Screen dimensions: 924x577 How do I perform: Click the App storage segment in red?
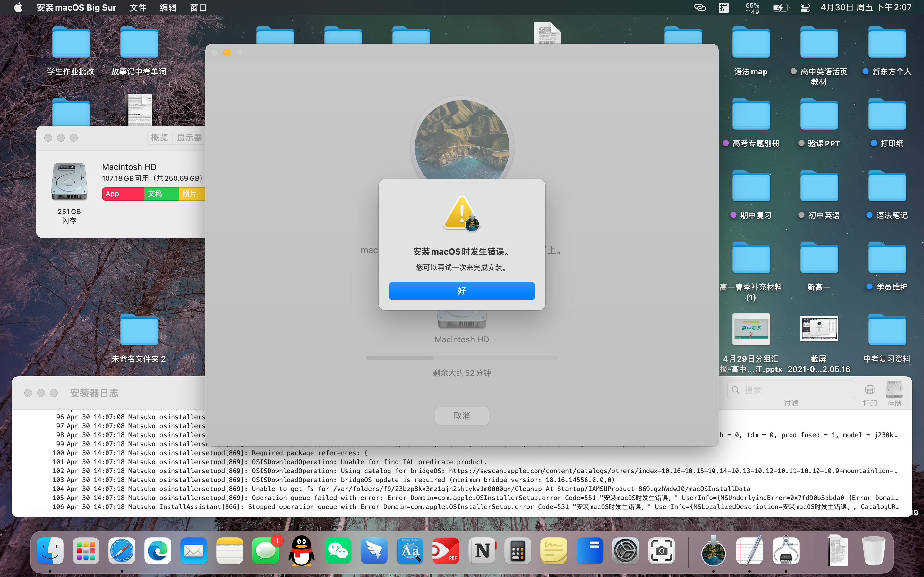pos(122,194)
